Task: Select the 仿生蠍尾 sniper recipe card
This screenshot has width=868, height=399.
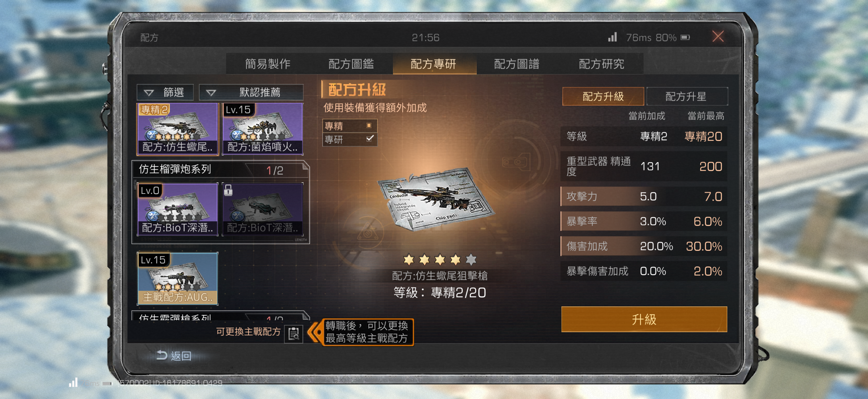Action: coord(177,129)
